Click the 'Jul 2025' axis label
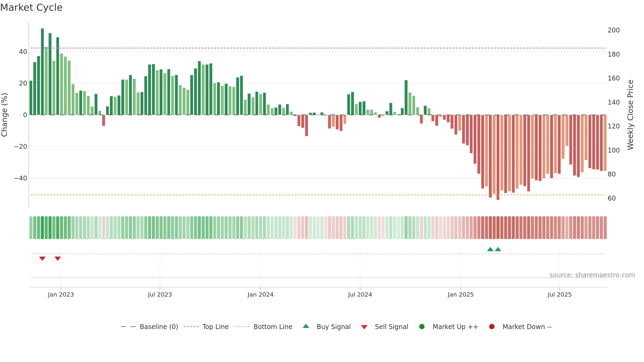Viewport: 644px width, 362px height. [x=560, y=294]
